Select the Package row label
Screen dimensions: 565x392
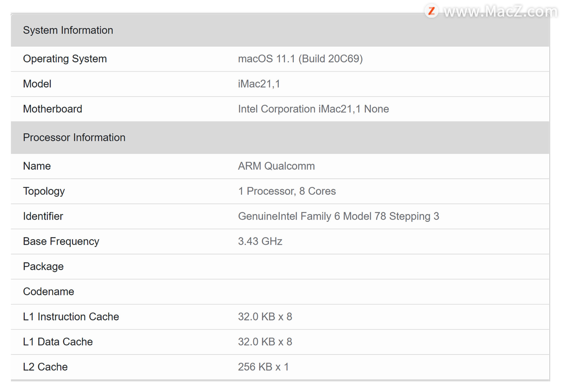click(43, 267)
